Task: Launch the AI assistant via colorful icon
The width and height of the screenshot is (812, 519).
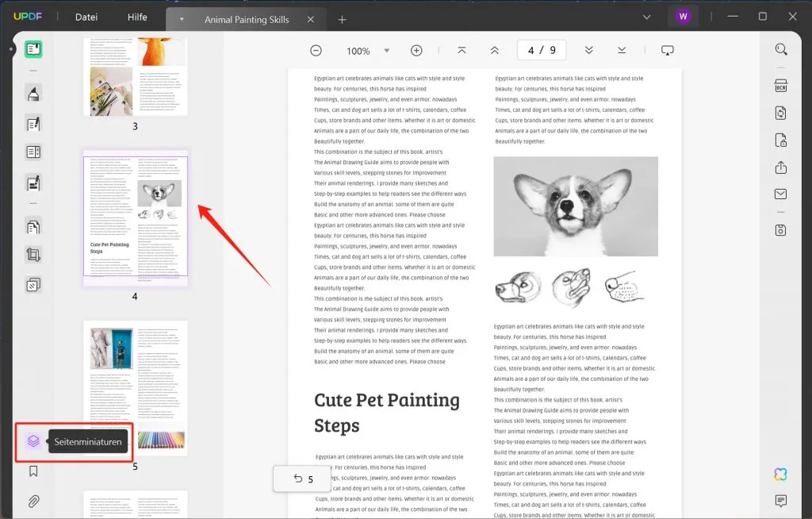Action: [780, 473]
